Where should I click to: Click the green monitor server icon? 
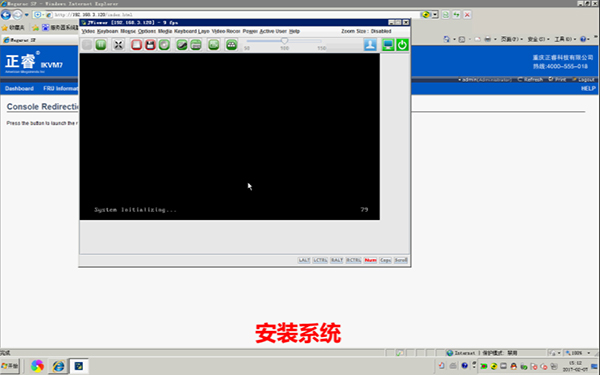(x=388, y=45)
